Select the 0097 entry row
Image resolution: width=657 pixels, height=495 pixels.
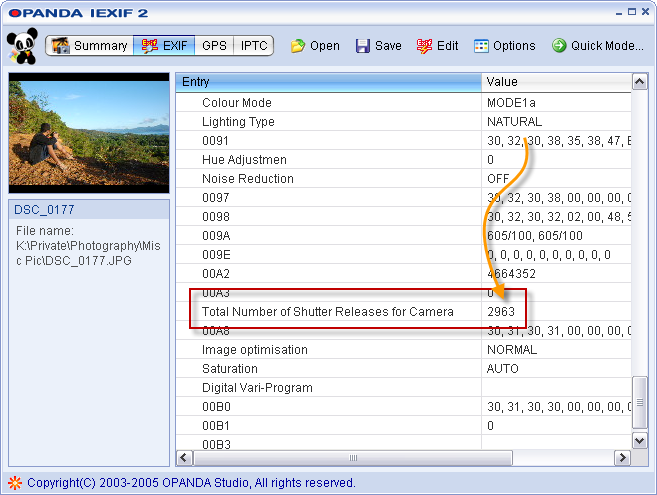(404, 198)
